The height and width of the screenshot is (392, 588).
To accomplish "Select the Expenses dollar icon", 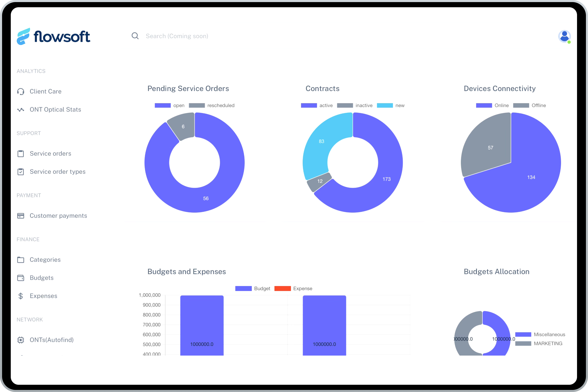I will pyautogui.click(x=21, y=296).
